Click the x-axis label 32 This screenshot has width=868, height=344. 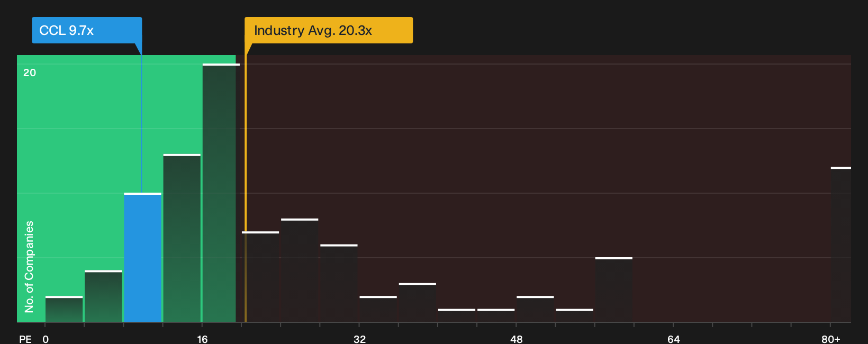[x=359, y=339]
